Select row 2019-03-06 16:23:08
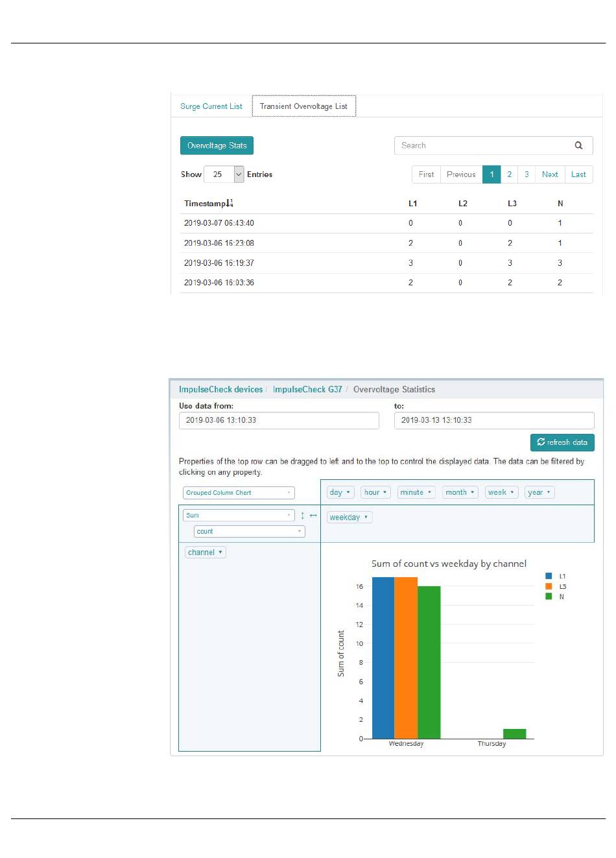Viewport: 616px width, 858px height. click(386, 243)
